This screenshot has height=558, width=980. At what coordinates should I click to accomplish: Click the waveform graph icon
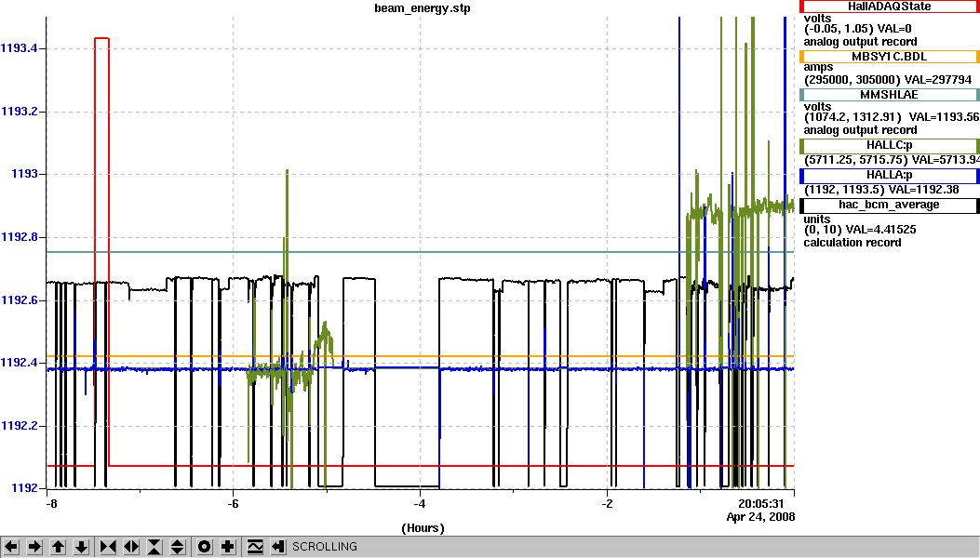click(254, 547)
